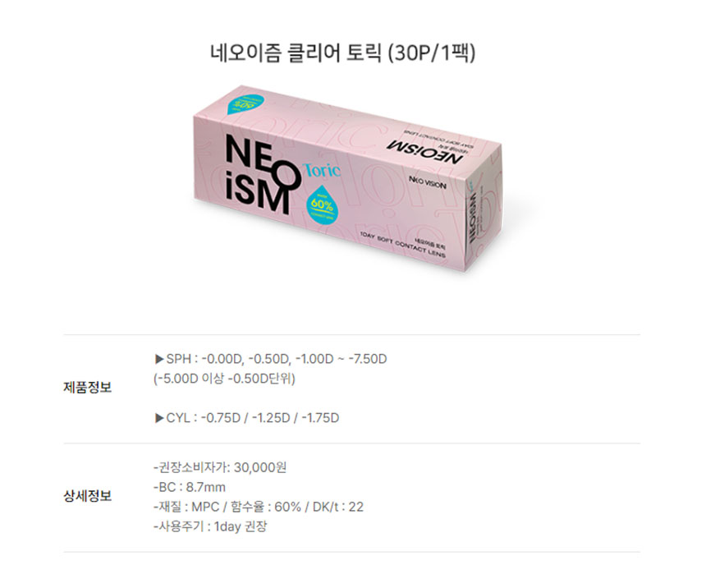The height and width of the screenshot is (588, 706).
Task: Click the 1DAY SOFT CONTACT LENS text on box
Action: 402,244
